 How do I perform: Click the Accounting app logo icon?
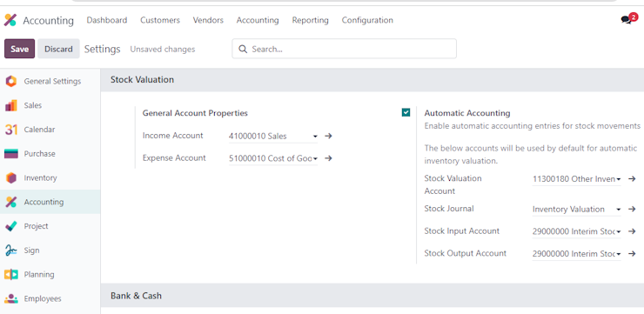pyautogui.click(x=10, y=20)
